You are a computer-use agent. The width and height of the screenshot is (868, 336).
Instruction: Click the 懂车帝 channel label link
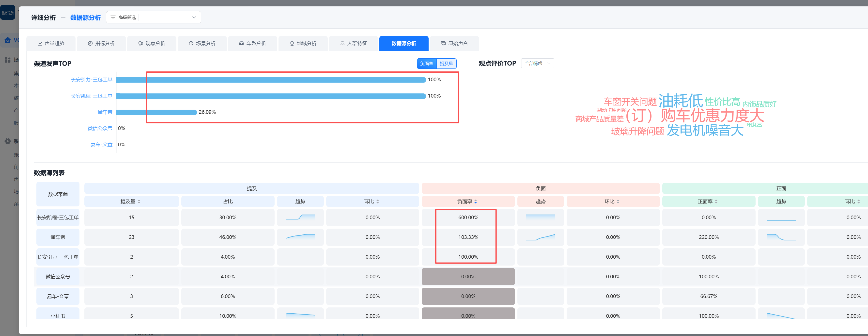[x=105, y=112]
